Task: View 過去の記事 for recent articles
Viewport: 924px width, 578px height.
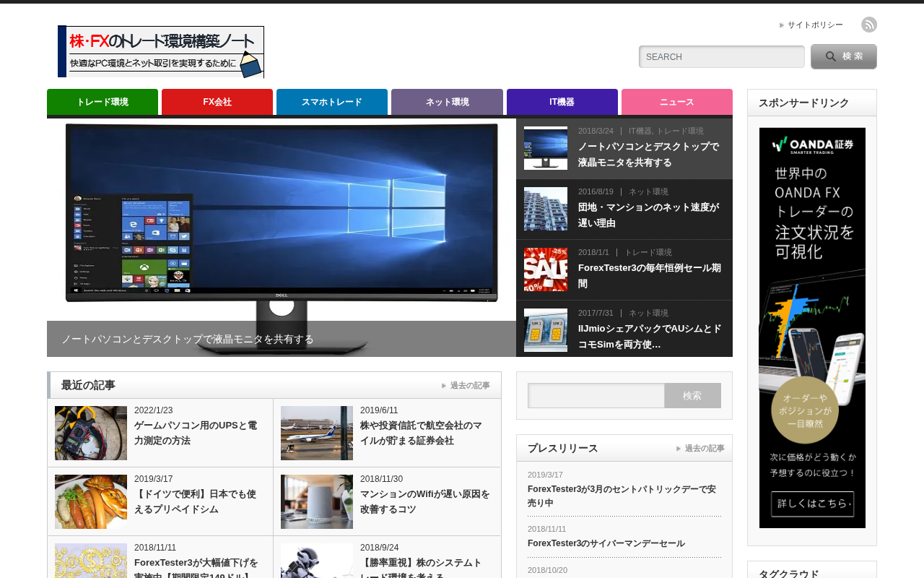Action: pos(470,385)
